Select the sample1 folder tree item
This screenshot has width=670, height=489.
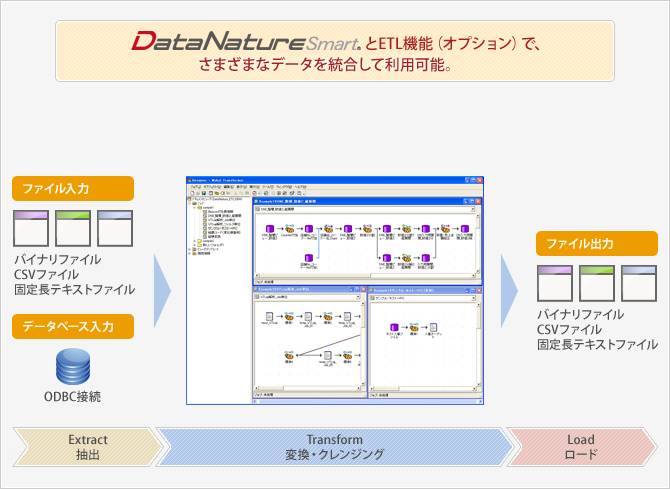coord(208,207)
